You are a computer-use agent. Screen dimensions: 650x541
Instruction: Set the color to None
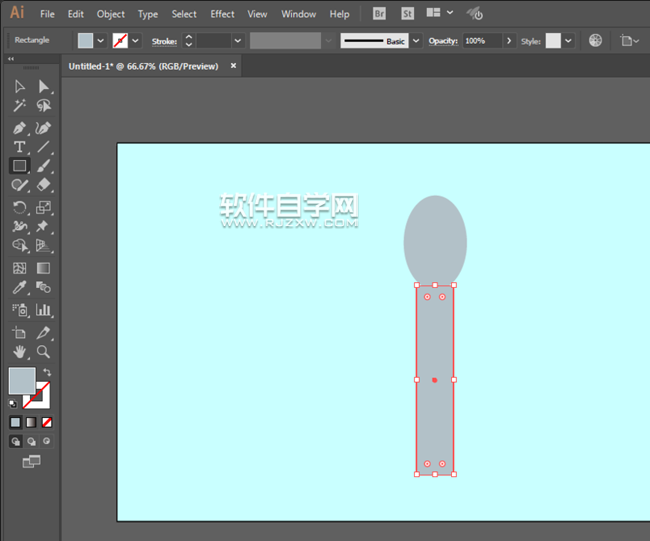(x=47, y=422)
